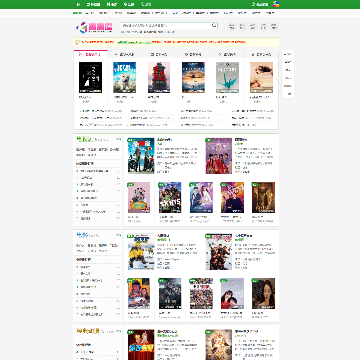
Task: Open the yellow-jacket skier movie poster
Action: pos(141,252)
